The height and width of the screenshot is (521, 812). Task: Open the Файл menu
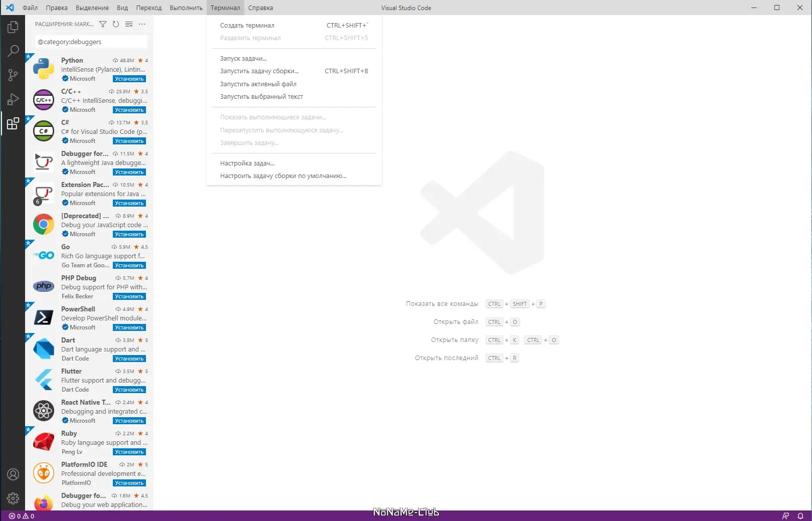[x=30, y=8]
